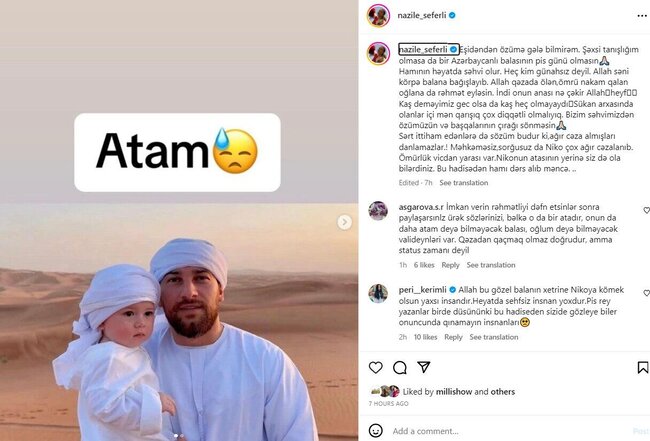Open the three-dot more options menu
This screenshot has width=650, height=441.
point(642,16)
